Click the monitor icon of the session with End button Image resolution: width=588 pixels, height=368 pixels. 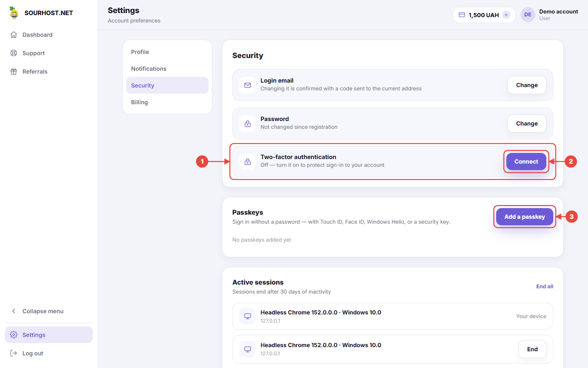[247, 349]
